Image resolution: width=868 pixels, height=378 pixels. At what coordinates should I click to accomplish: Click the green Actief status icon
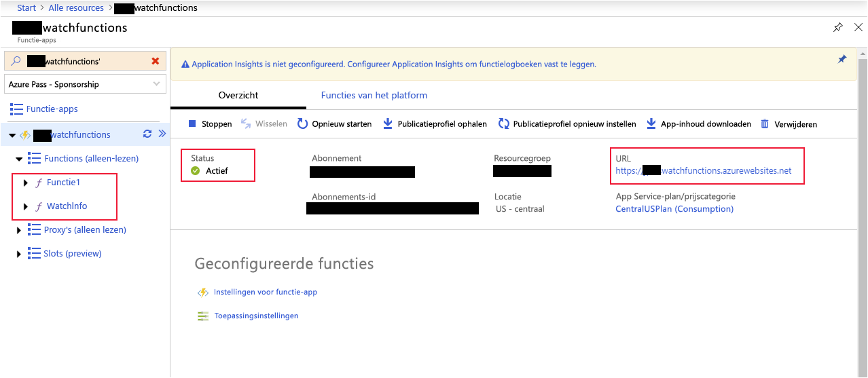click(196, 171)
